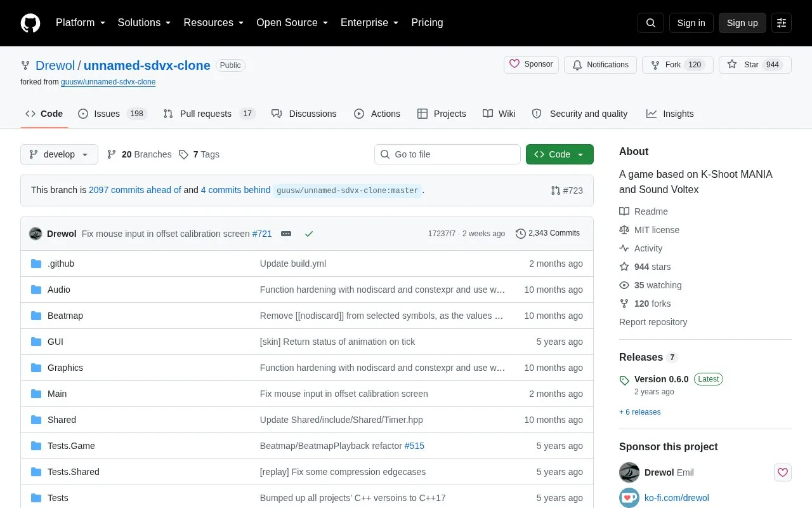Click the Notifications bell button
This screenshot has width=812, height=508.
pyautogui.click(x=600, y=65)
